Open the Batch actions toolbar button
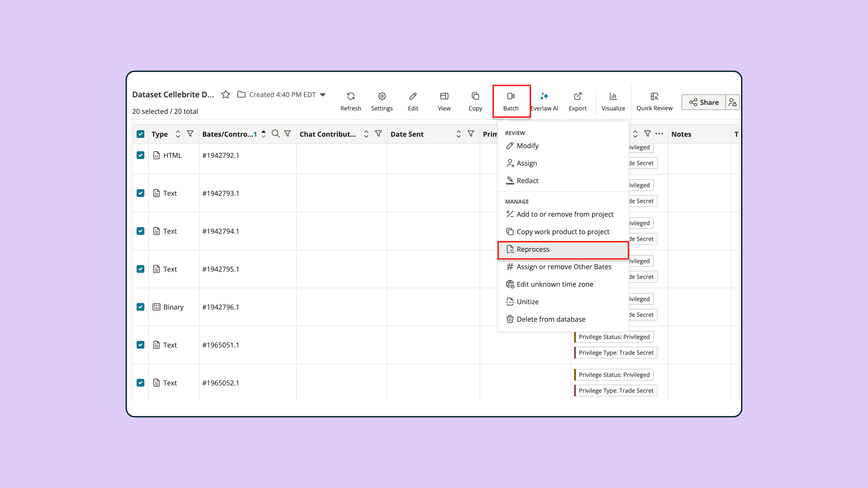This screenshot has height=488, width=868. pos(511,101)
